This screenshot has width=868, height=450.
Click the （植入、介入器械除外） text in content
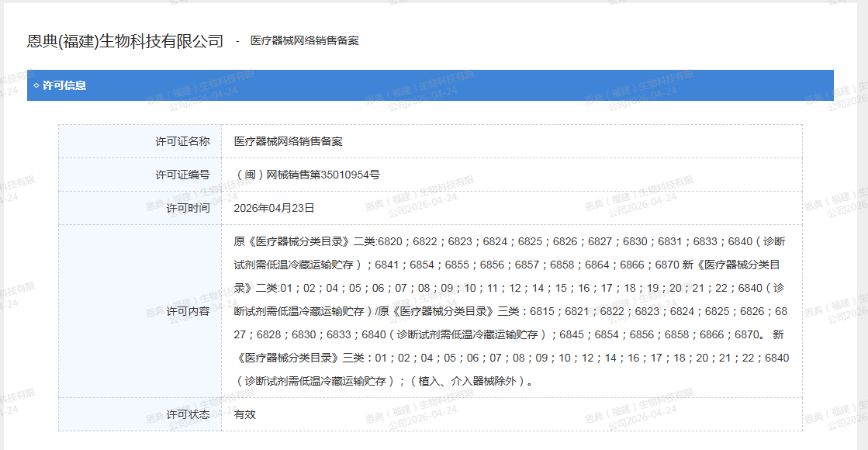pos(470,381)
